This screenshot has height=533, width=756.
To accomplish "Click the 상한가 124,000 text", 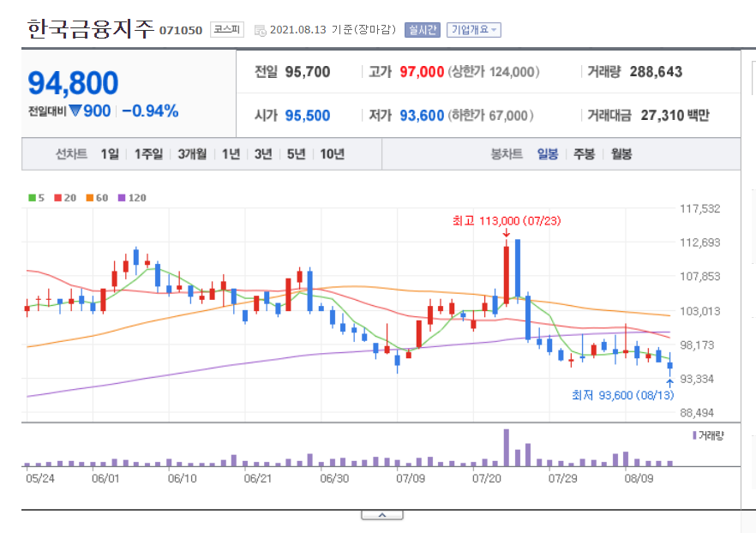I will (494, 72).
